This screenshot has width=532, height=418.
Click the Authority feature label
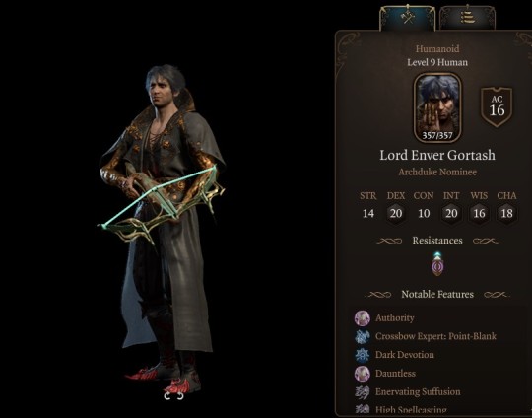coord(395,318)
